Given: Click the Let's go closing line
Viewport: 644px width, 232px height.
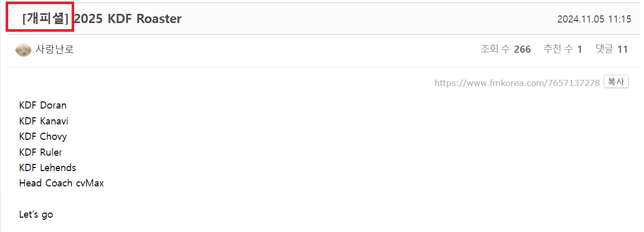Looking at the screenshot, I should click(x=36, y=214).
